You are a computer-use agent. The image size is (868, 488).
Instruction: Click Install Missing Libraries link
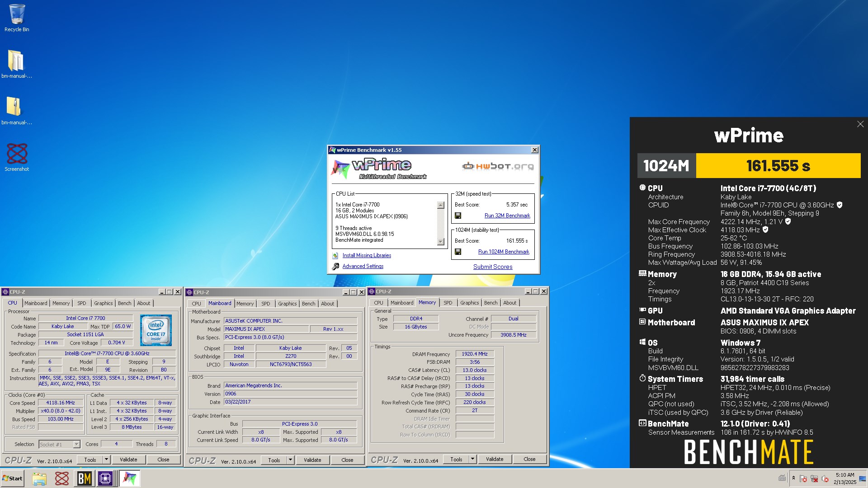point(367,255)
